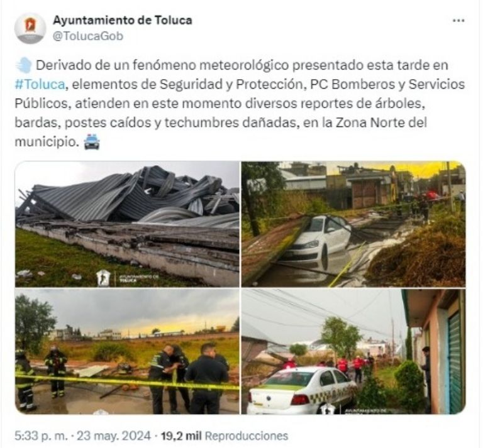The height and width of the screenshot is (448, 483).
Task: Click the Toluca watermark logo on the collapsed roof photo
Action: [103, 278]
